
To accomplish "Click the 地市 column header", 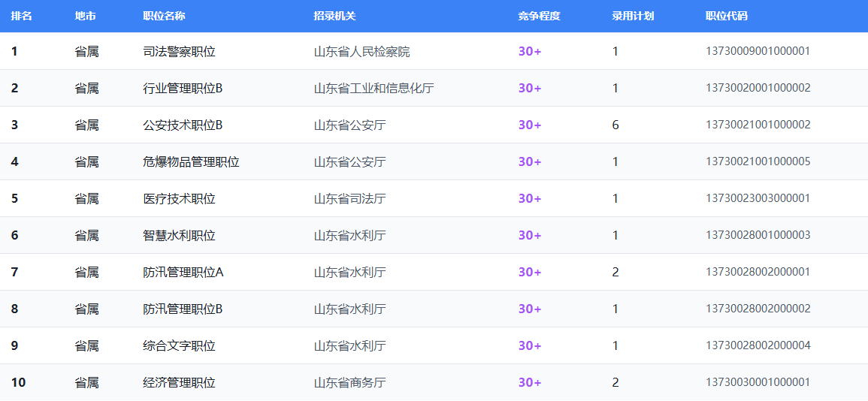I will 85,16.
